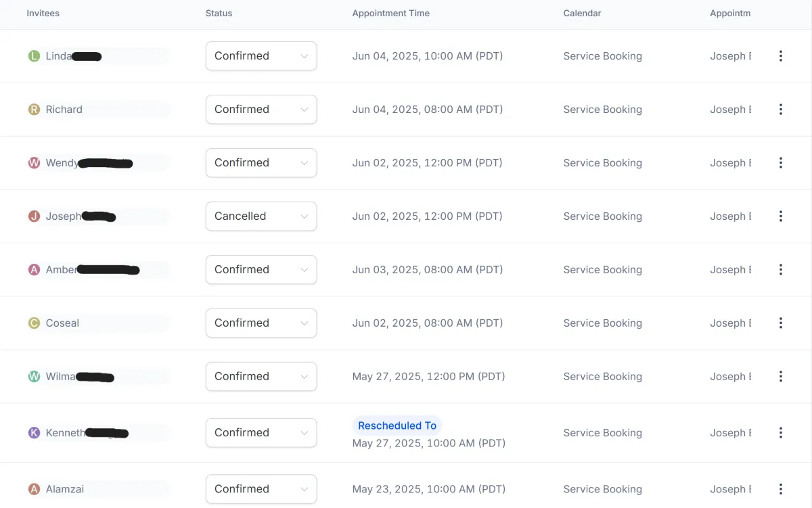Open the invitee named Richard
The image size is (812, 508).
[64, 110]
